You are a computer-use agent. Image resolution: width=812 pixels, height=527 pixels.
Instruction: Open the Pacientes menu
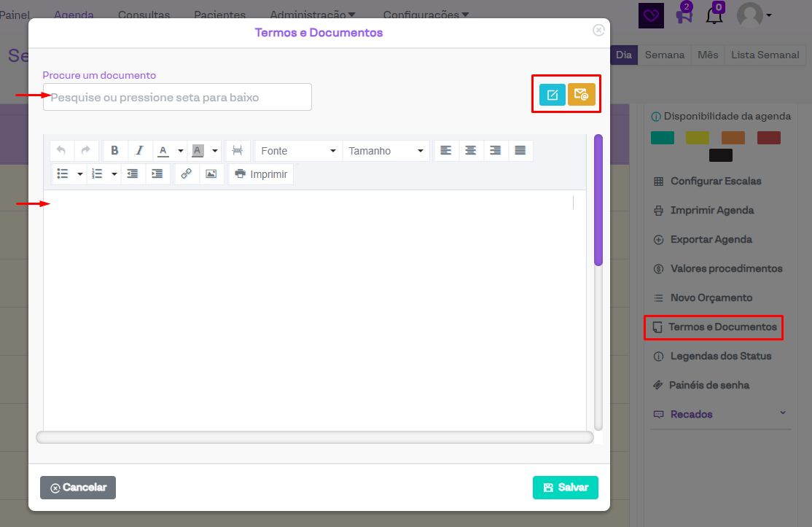pos(219,15)
